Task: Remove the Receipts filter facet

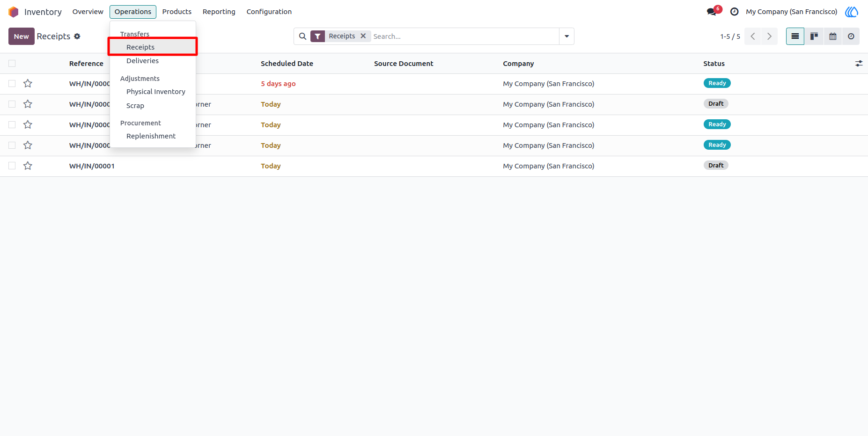Action: point(363,36)
